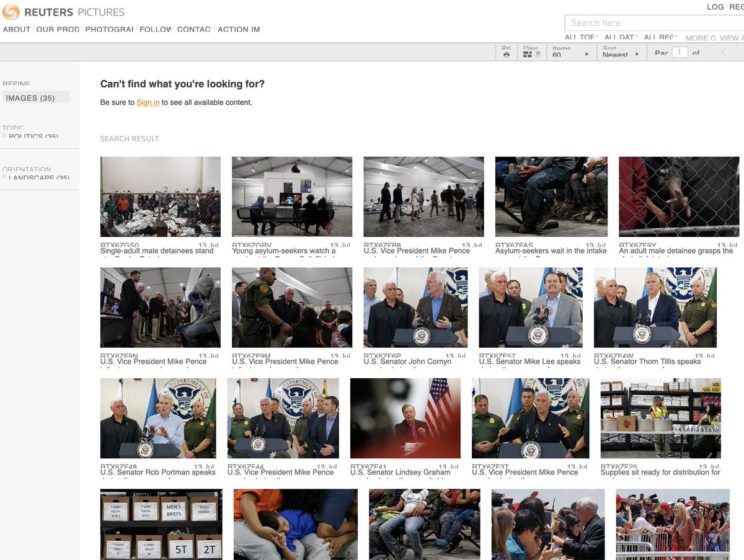The width and height of the screenshot is (744, 560).
Task: Switch to the grid display view icon
Action: click(528, 55)
